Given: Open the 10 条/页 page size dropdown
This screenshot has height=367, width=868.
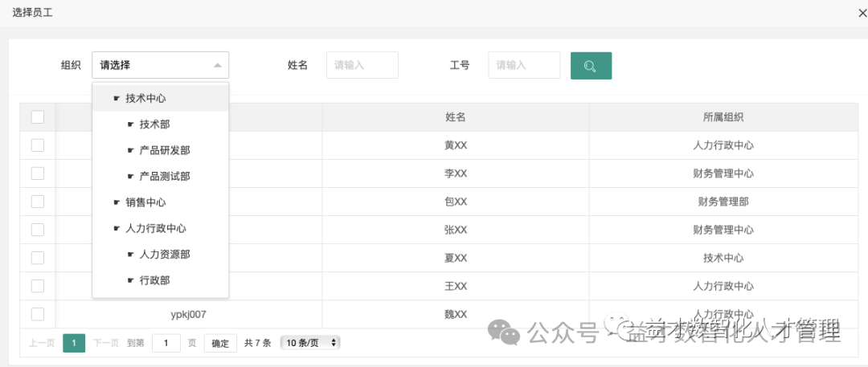Looking at the screenshot, I should [310, 343].
